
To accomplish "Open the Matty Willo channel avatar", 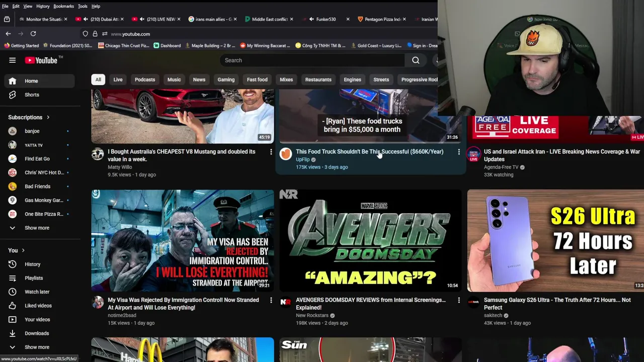I will tap(98, 154).
